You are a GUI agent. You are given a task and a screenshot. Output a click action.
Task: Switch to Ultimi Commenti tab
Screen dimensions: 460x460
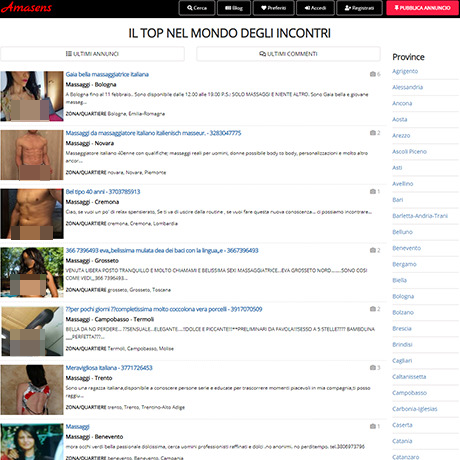288,54
